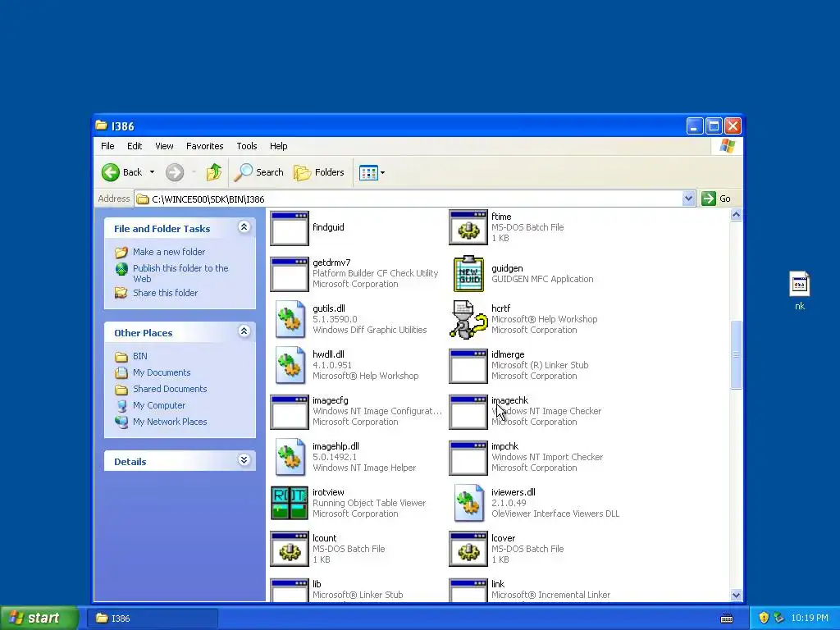Image resolution: width=840 pixels, height=630 pixels.
Task: Click the Windows flag logo throbber
Action: point(728,146)
